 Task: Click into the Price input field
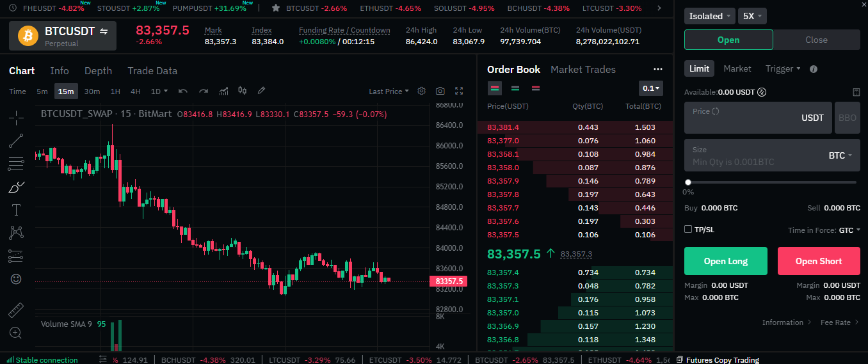(x=758, y=118)
